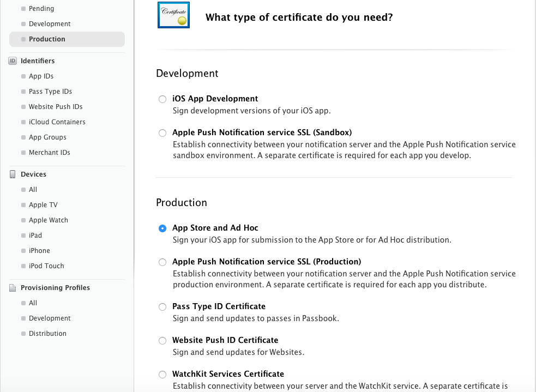
Task: Select the Pass Type ID Certificate radio
Action: click(162, 307)
